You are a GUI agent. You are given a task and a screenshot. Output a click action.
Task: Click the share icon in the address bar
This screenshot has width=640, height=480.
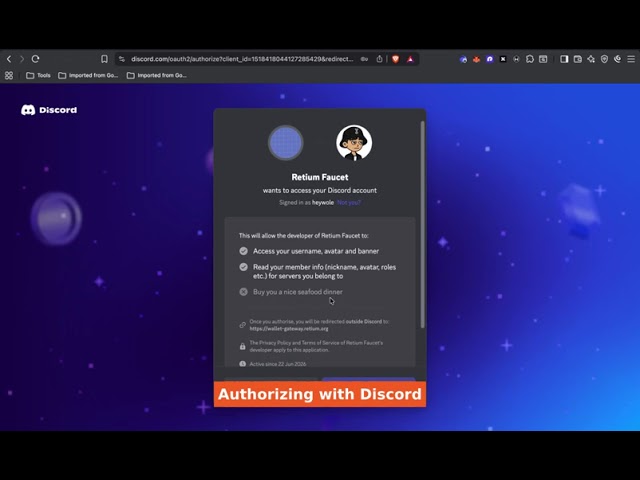pos(379,59)
